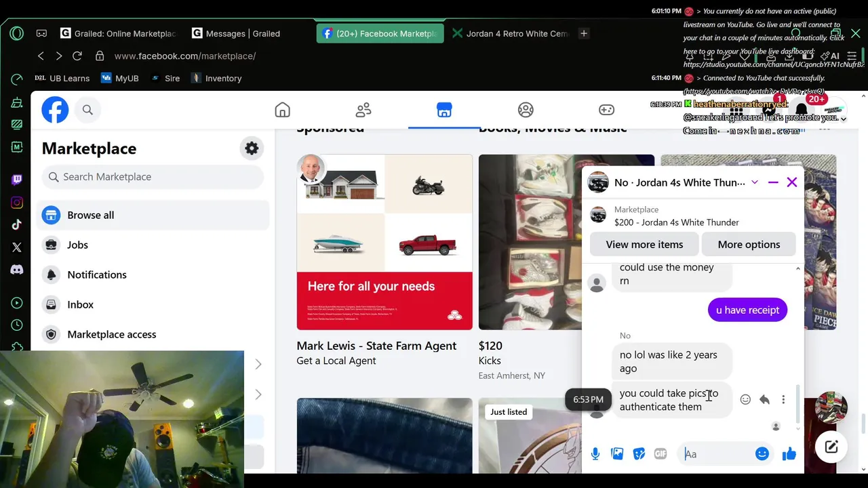Open the MyUB bookmark
The image size is (868, 488).
coord(120,78)
